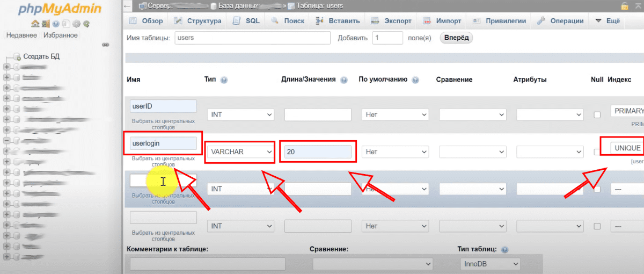Open the collation dropdown in userID row

coord(472,114)
